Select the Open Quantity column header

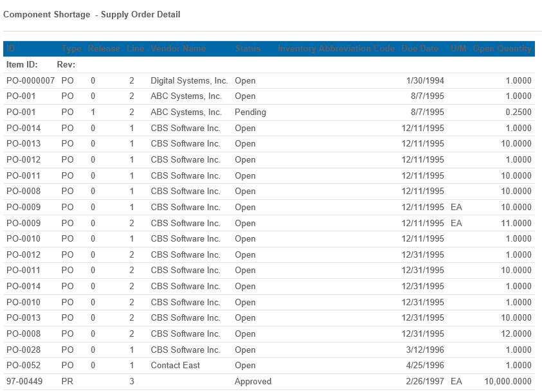tap(502, 49)
